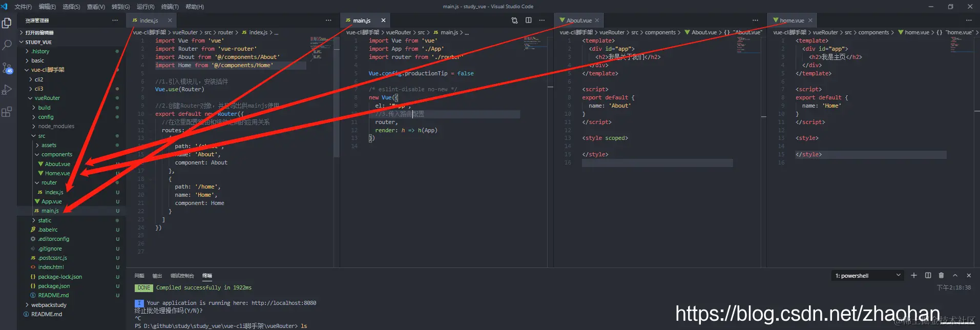Viewport: 980px width, 330px height.
Task: Expand the basic folder
Action: tap(71, 60)
